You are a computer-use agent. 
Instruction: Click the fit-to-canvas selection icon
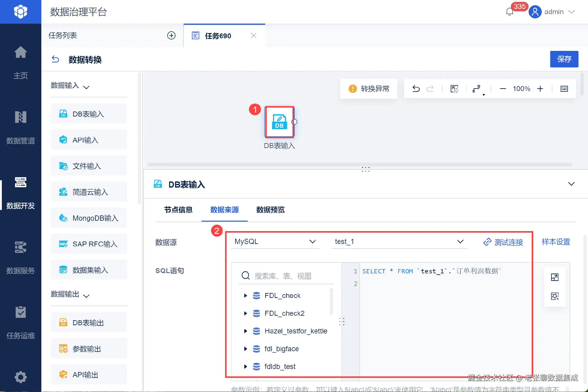(x=454, y=89)
